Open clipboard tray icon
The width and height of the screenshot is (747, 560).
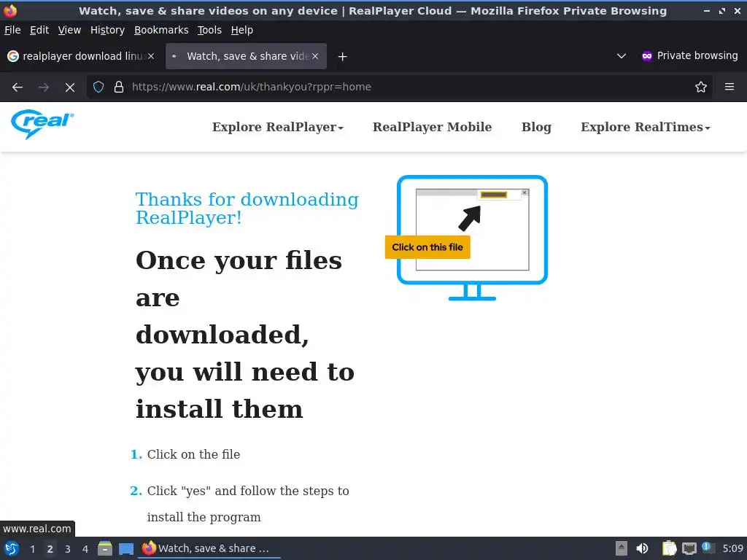pyautogui.click(x=670, y=548)
